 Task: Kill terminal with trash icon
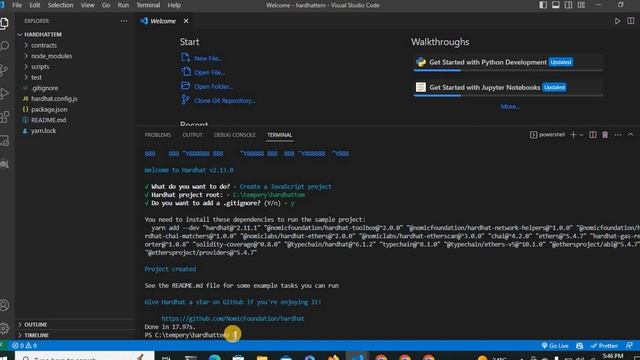point(605,135)
